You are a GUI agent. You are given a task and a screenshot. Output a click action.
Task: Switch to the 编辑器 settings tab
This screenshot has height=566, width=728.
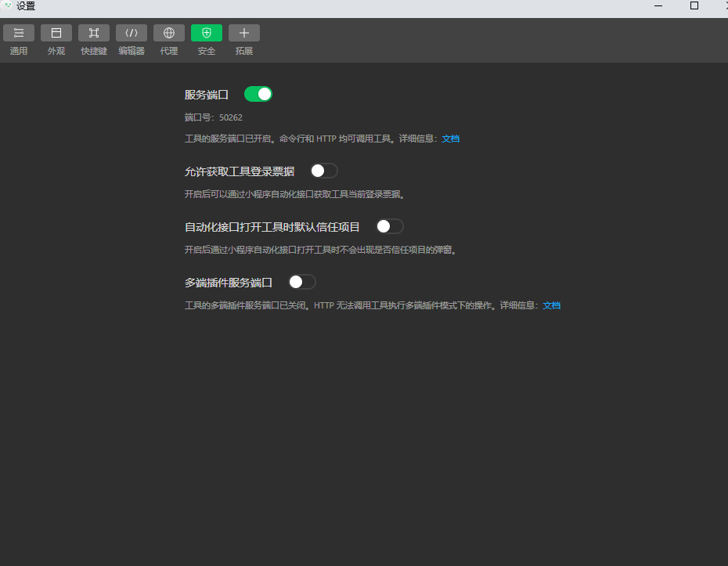point(131,39)
